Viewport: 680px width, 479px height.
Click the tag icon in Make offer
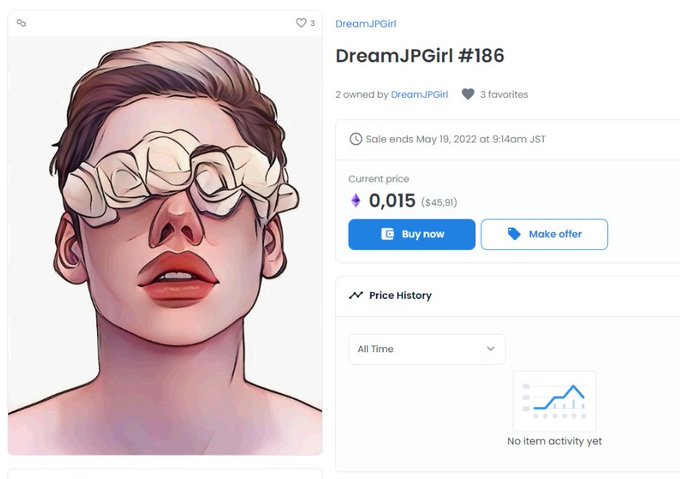pyautogui.click(x=514, y=234)
